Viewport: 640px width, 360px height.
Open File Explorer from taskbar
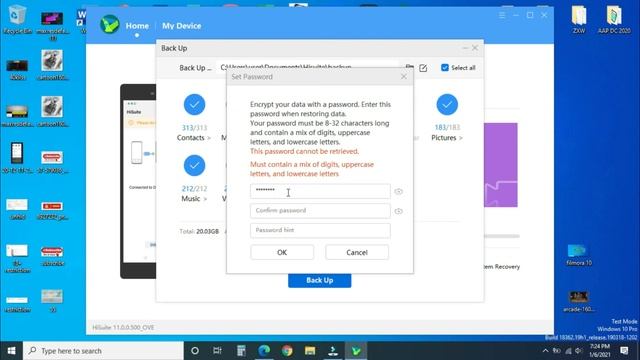click(310, 351)
